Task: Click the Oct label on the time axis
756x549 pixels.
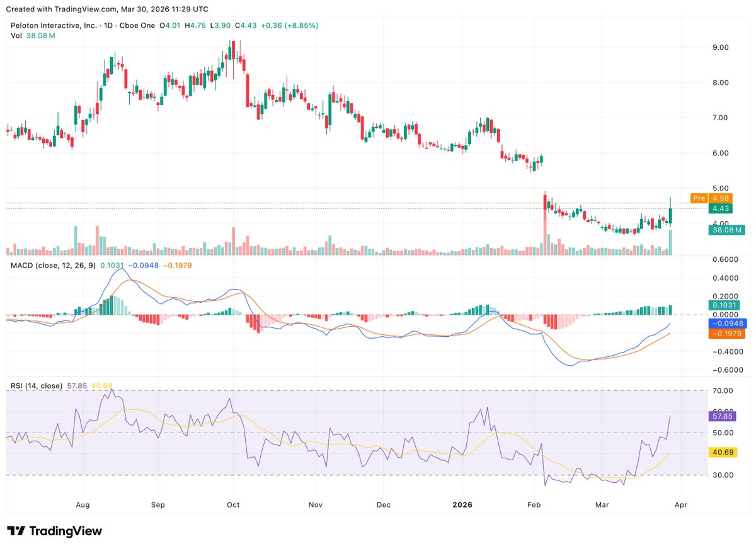Action: pos(233,505)
